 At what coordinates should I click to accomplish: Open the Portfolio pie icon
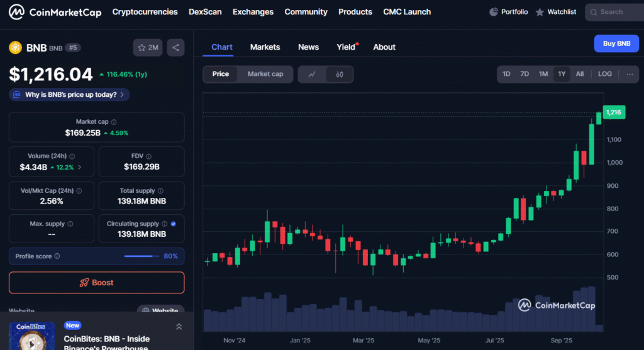click(493, 12)
